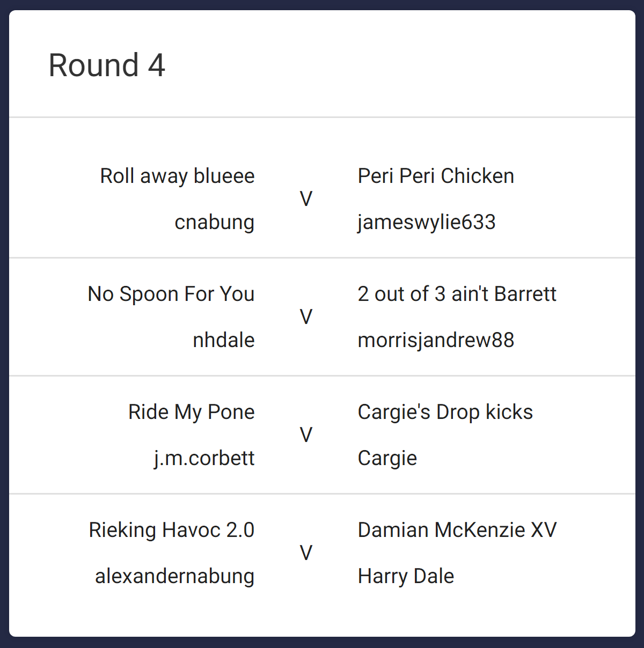Click the V between Roll away blueee and Peri Peri Chicken
Screen dimensions: 644x648
[x=306, y=200]
